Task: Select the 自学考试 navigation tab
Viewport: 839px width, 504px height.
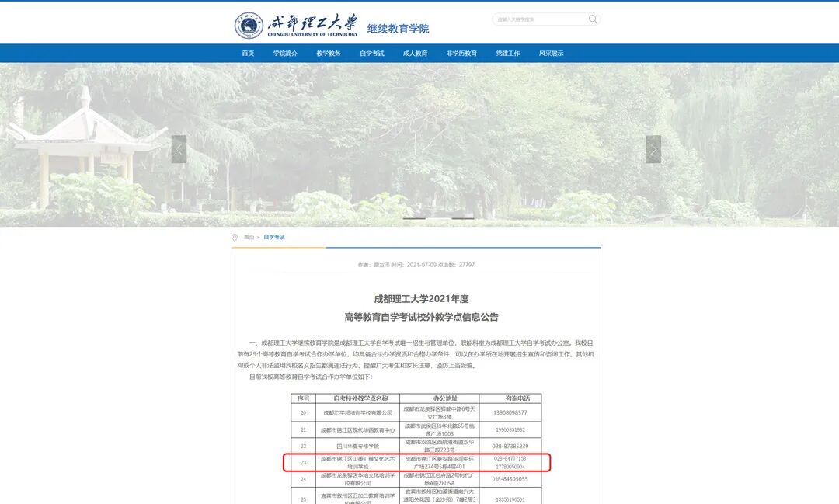Action: [373, 53]
